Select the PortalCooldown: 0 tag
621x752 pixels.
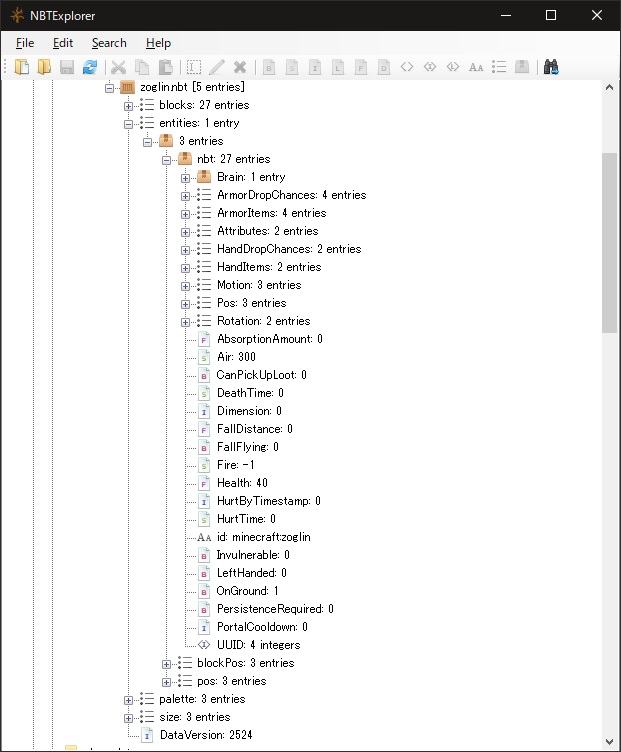coord(262,627)
